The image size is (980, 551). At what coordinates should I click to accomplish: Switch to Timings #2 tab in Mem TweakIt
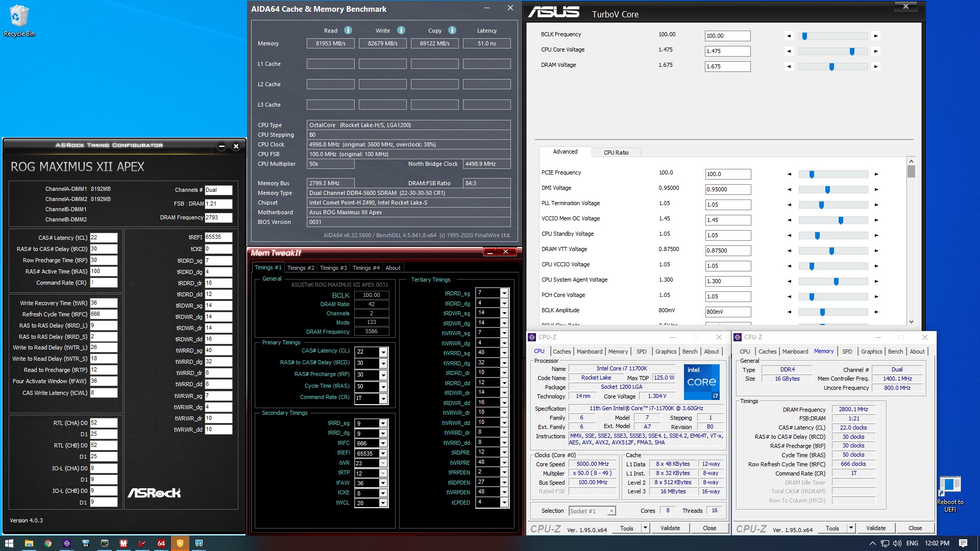pos(301,268)
